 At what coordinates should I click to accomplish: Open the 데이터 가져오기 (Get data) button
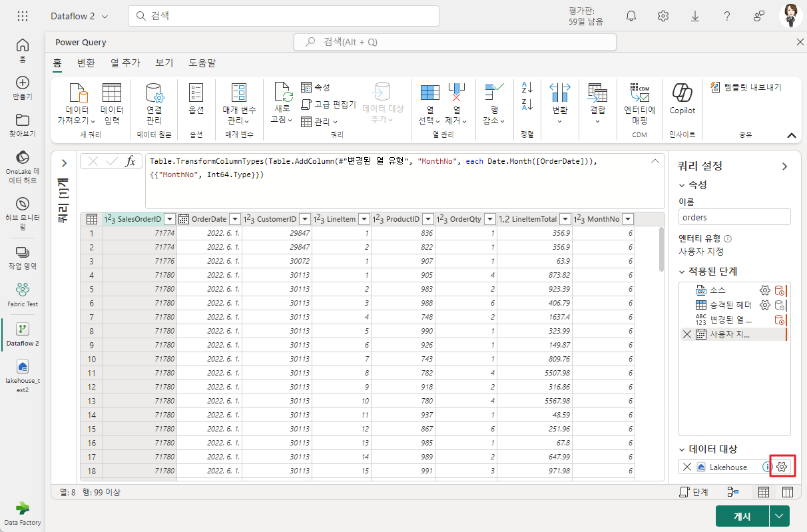[76, 105]
